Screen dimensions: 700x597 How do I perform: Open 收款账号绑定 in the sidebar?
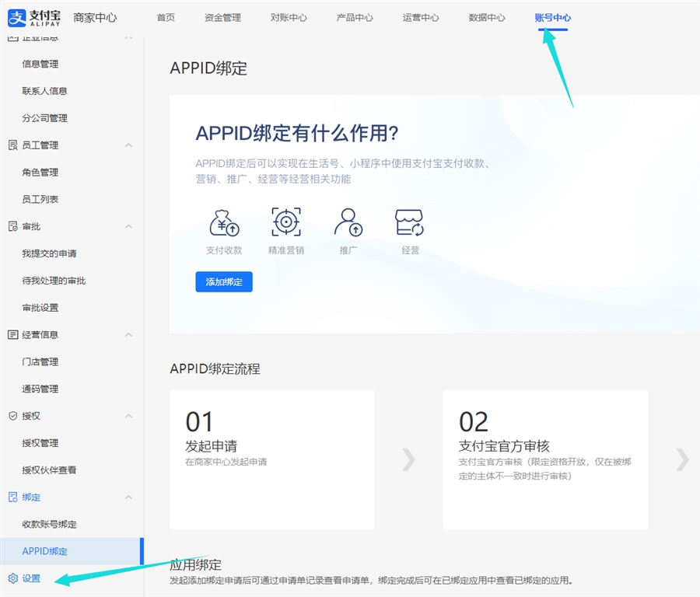coord(49,524)
